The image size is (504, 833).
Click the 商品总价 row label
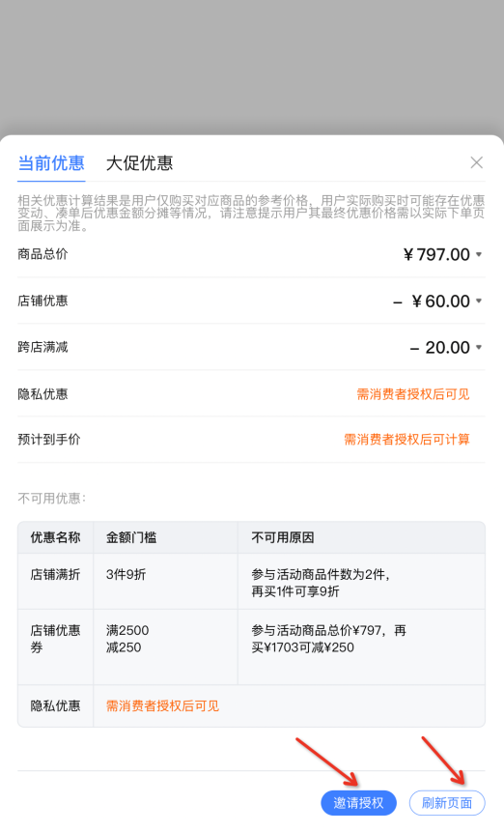pyautogui.click(x=42, y=254)
